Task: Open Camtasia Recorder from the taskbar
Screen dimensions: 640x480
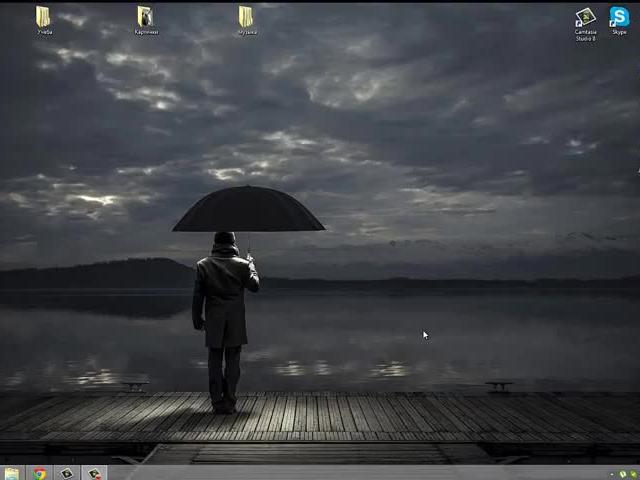Action: 94,473
